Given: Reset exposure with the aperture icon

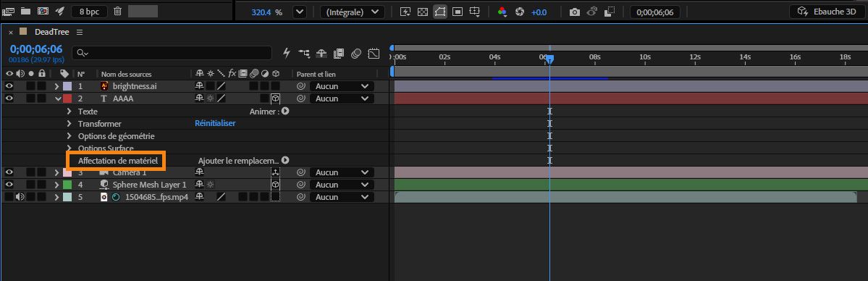Looking at the screenshot, I should (519, 12).
